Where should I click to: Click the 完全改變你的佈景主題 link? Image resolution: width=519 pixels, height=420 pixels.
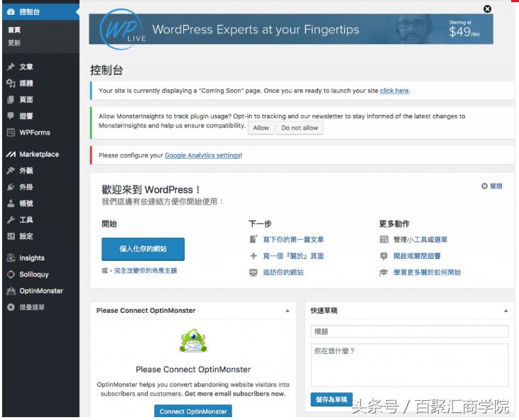coord(146,270)
